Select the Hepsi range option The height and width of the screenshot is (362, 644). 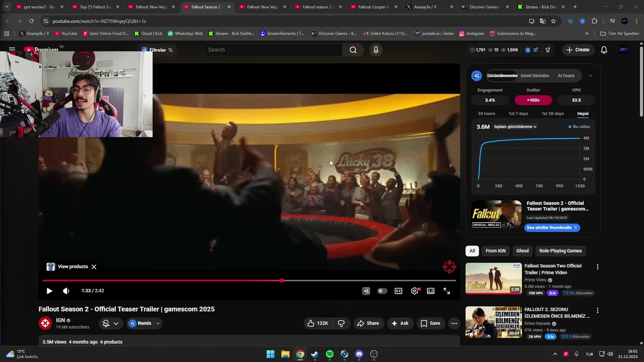[x=583, y=114]
